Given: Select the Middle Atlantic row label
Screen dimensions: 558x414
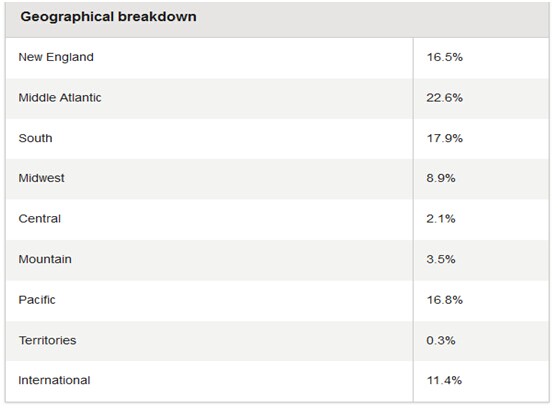Looking at the screenshot, I should click(60, 98).
